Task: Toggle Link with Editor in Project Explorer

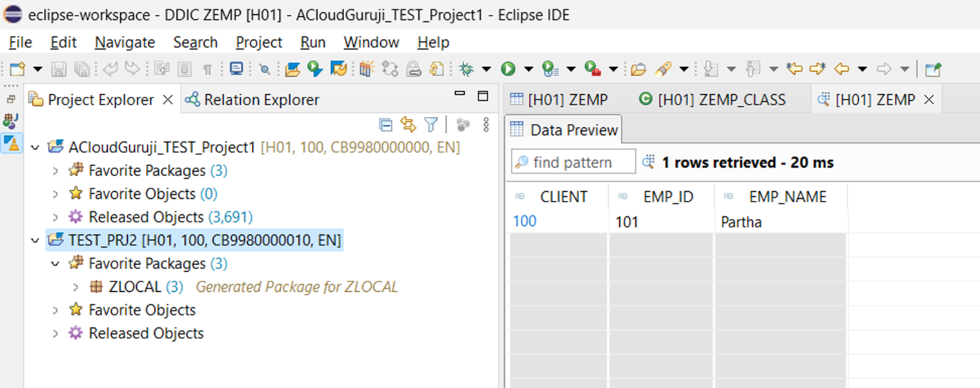Action: coord(407,124)
